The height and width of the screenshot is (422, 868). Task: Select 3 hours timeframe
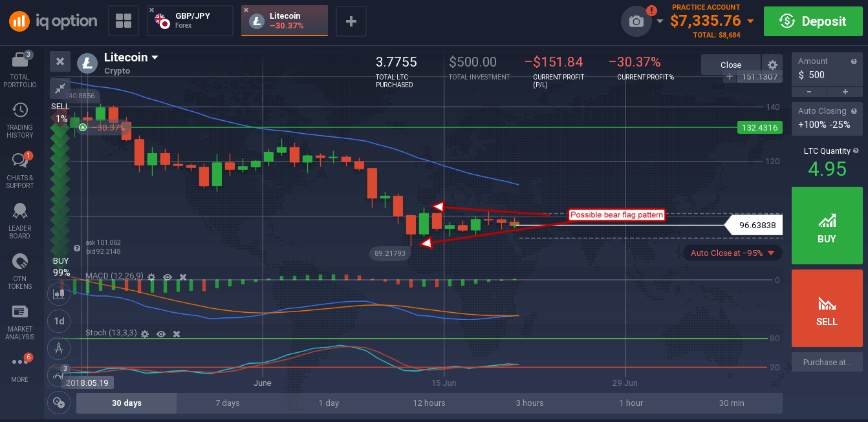(530, 403)
